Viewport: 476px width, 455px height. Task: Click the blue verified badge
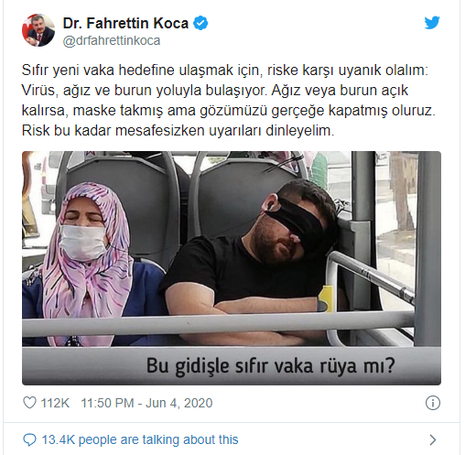[200, 23]
